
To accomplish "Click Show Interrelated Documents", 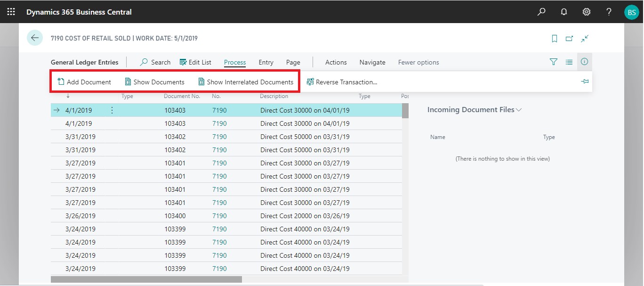I will tap(246, 82).
